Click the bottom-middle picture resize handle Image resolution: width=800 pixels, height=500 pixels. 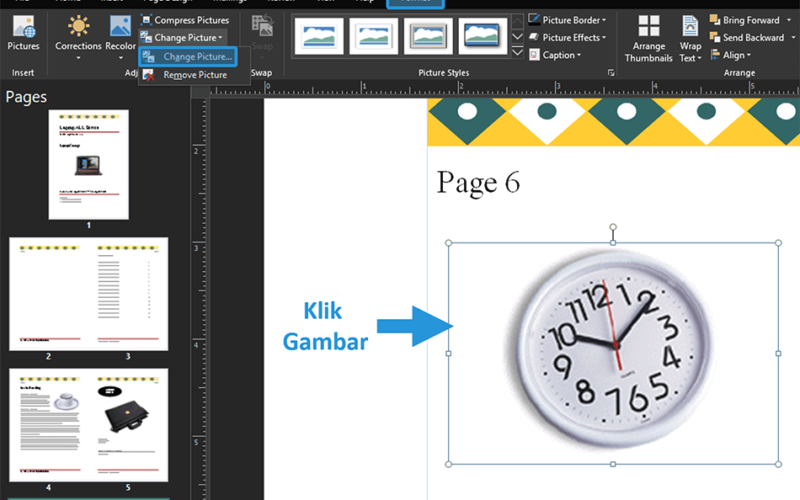pyautogui.click(x=613, y=464)
